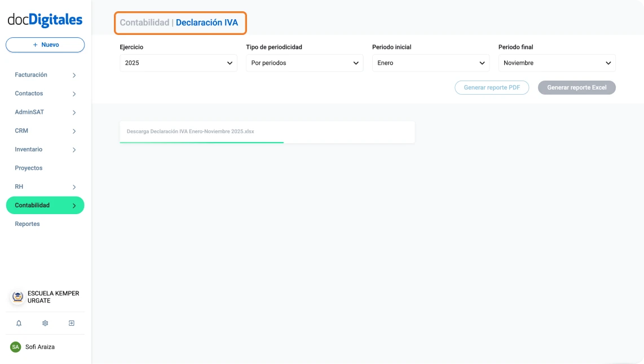Open the notifications bell icon
644x364 pixels.
(x=19, y=323)
